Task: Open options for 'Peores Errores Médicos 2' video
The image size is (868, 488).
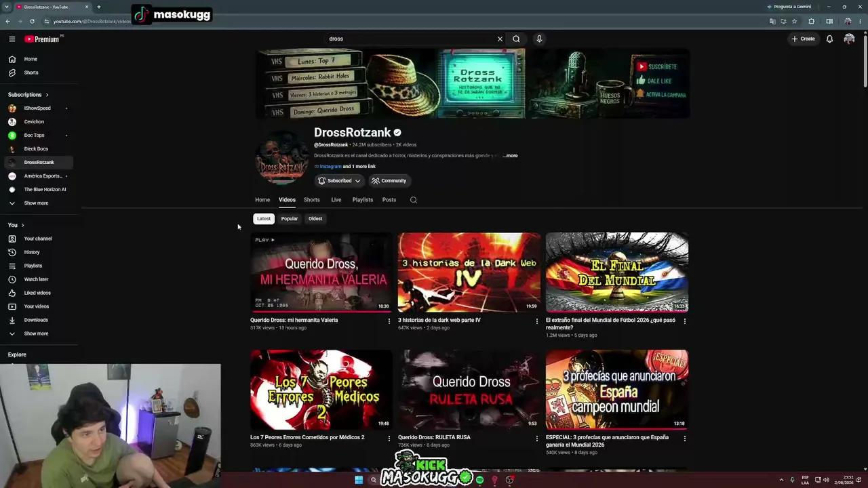Action: (x=389, y=439)
